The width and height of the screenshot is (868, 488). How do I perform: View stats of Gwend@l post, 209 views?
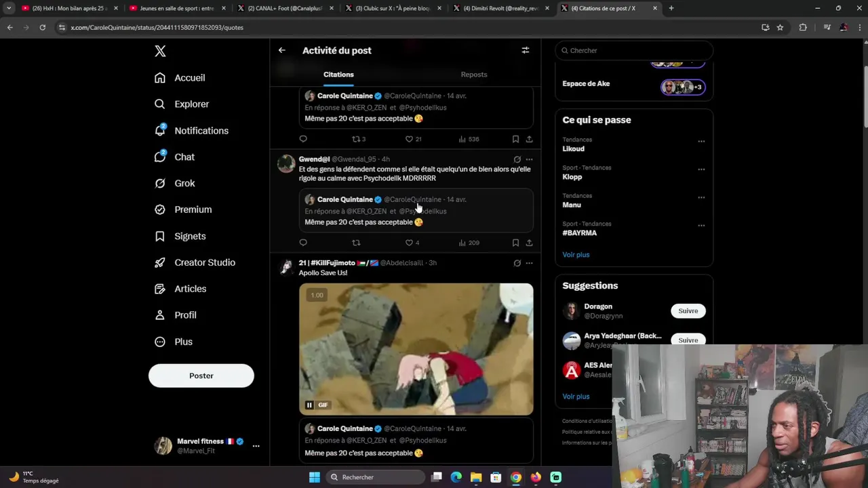click(469, 243)
